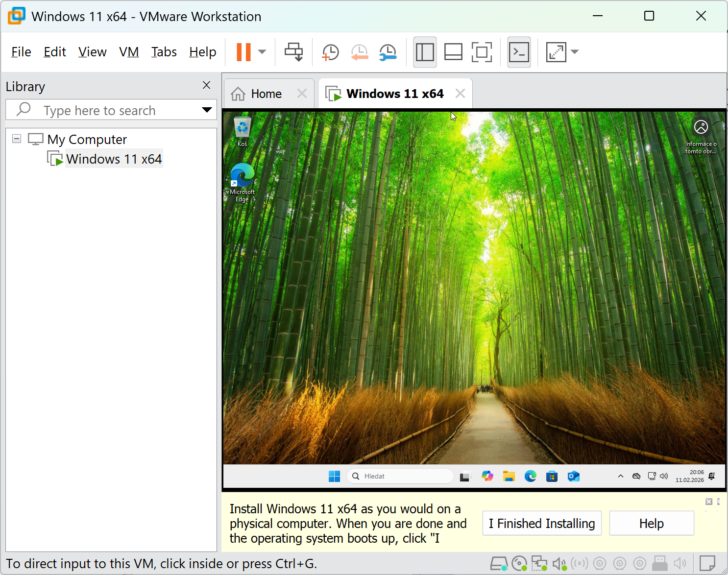Expand the library search filter dropdown
Viewport: 728px width, 575px height.
[x=207, y=110]
